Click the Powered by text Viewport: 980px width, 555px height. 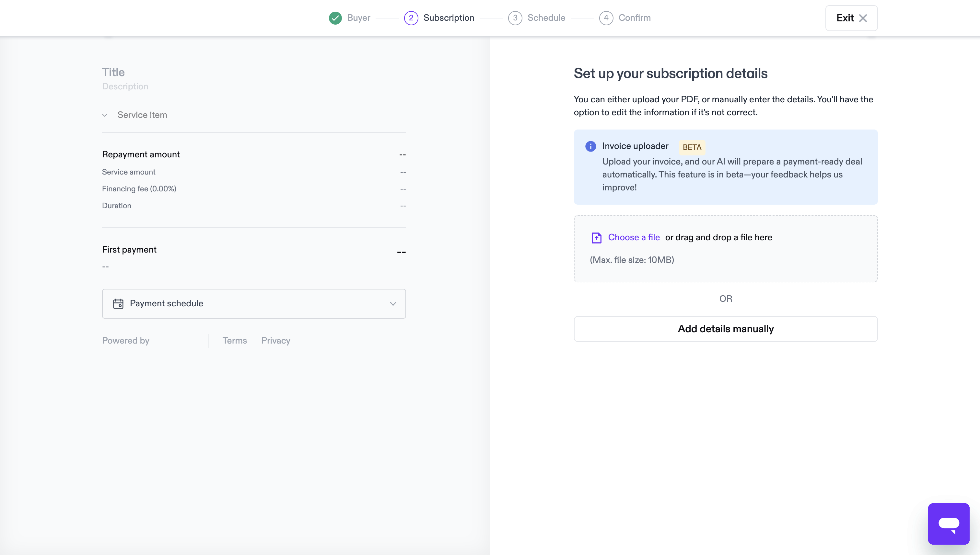pos(125,340)
